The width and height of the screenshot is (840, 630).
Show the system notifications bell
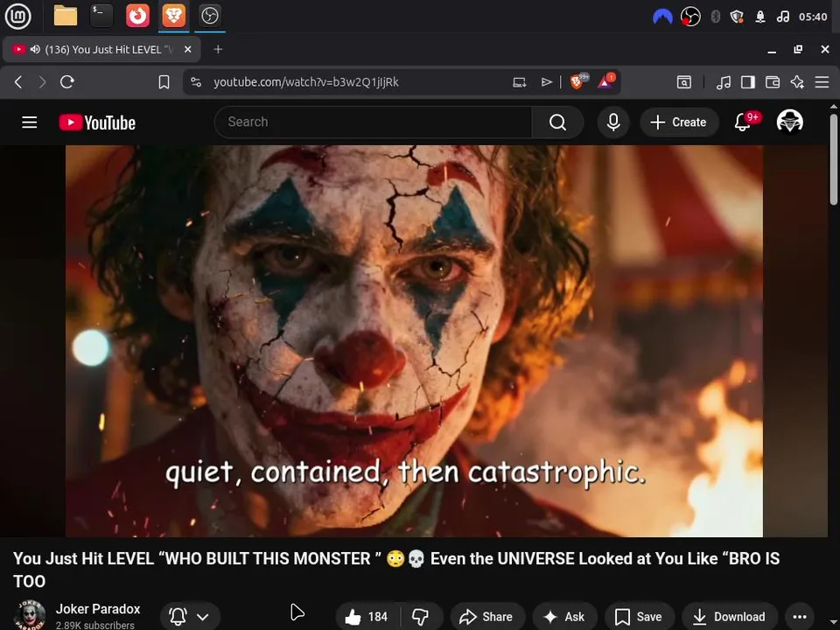760,17
